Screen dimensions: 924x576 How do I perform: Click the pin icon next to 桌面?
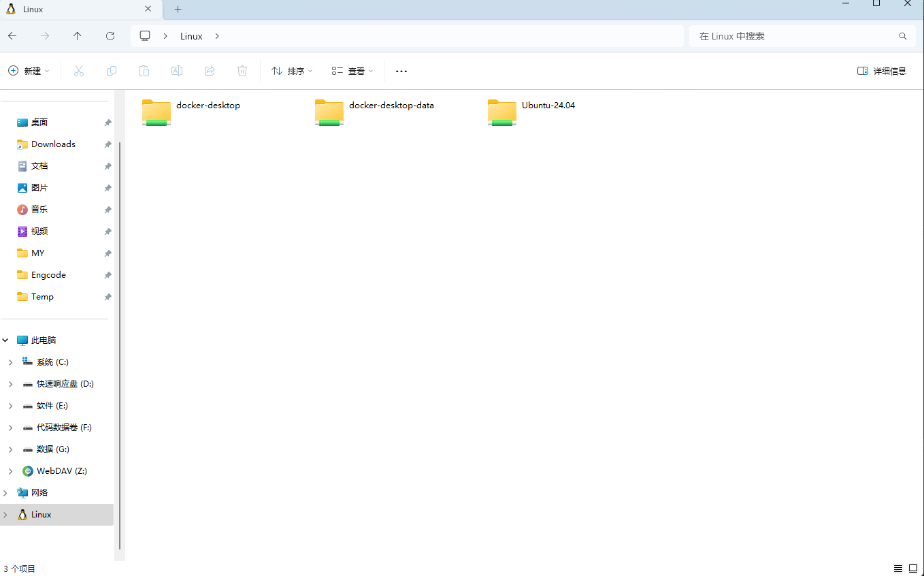(x=108, y=123)
